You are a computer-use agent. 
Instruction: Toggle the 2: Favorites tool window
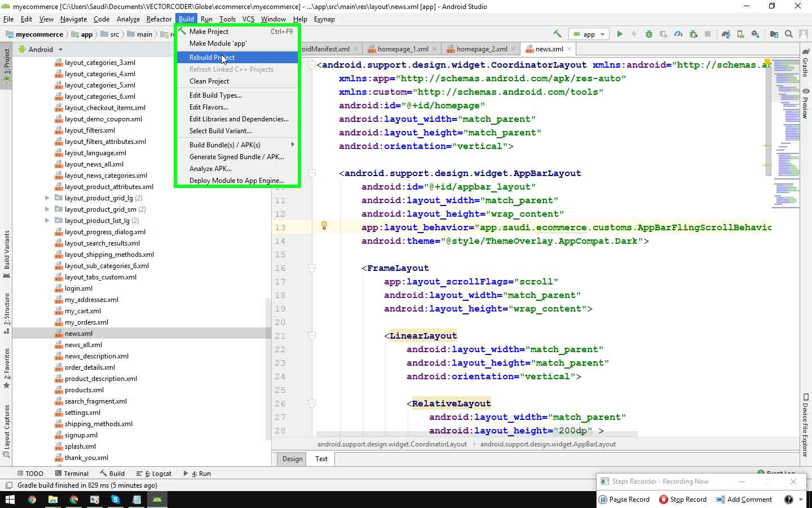tap(6, 369)
